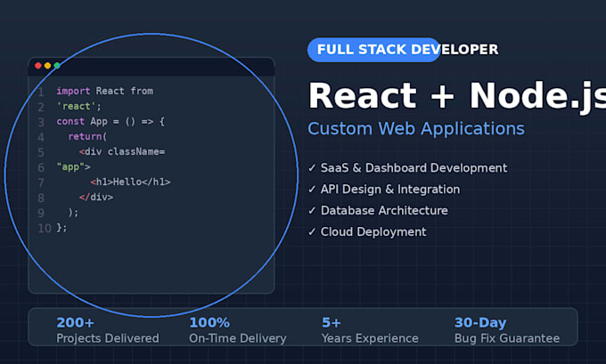Click checkmark beside Database Architecture
This screenshot has width=606, height=364.
tap(312, 210)
